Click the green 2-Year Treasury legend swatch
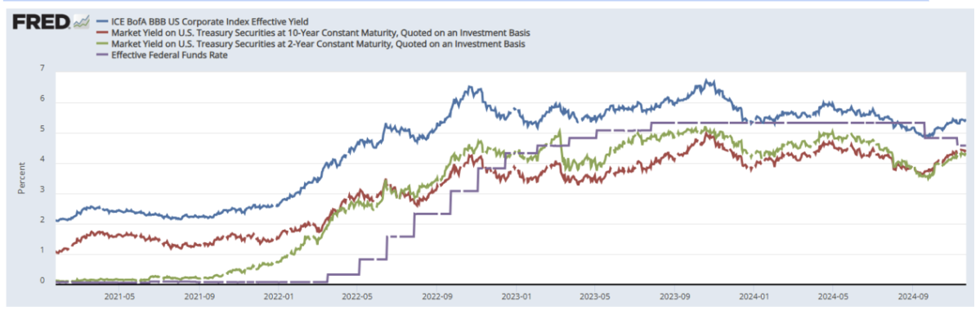Viewport: 980px width, 311px height. [101, 44]
